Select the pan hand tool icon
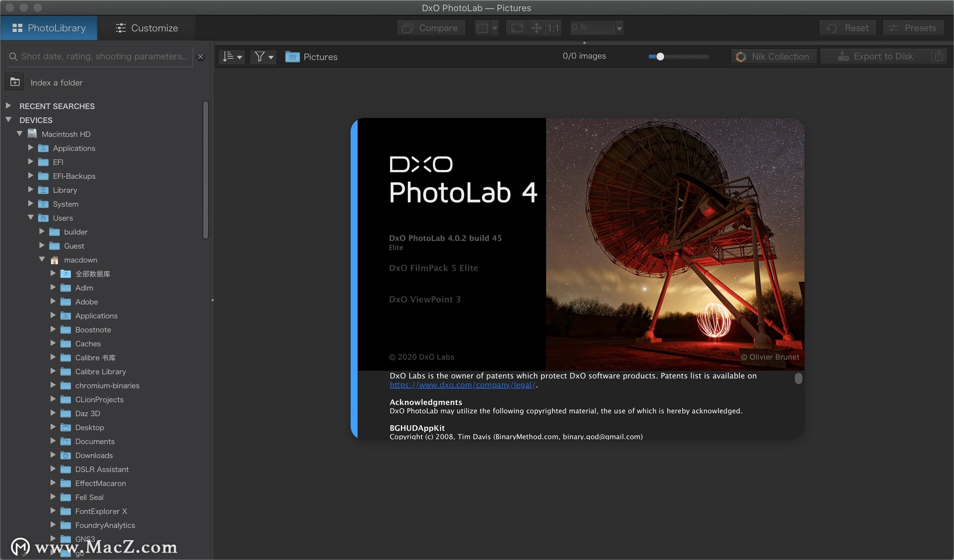The width and height of the screenshot is (954, 560). pos(537,28)
